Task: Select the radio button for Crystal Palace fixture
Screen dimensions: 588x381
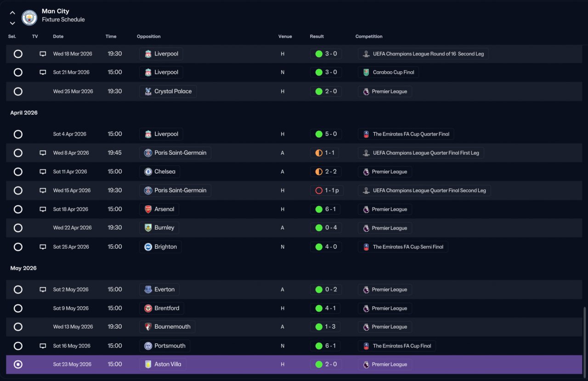Action: (18, 91)
